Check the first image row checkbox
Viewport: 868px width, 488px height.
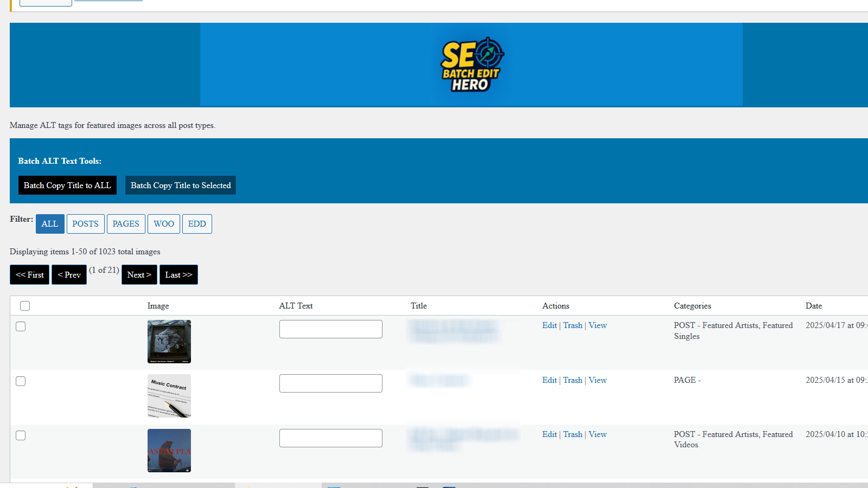click(x=21, y=326)
